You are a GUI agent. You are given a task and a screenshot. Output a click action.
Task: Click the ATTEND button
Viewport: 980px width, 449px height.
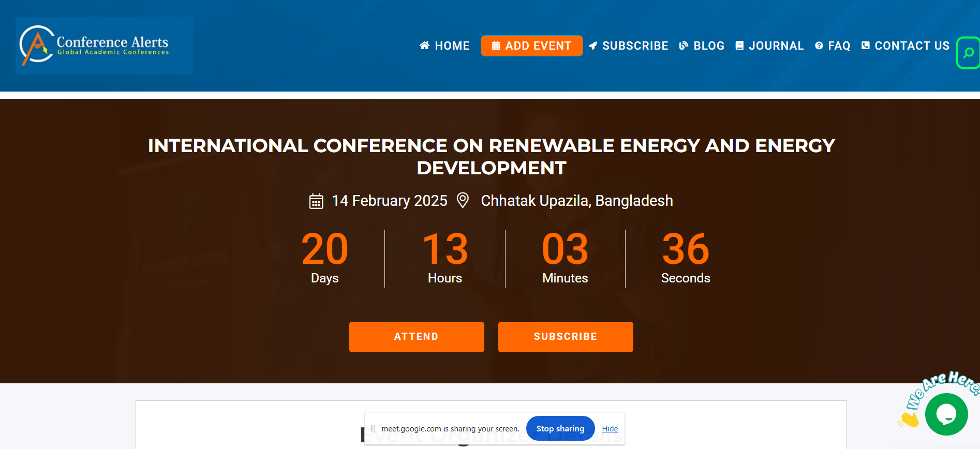(416, 337)
